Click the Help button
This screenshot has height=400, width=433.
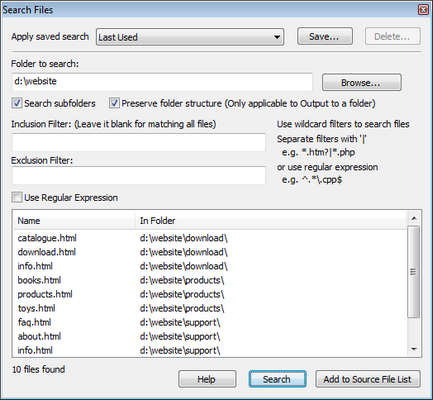[x=207, y=379]
